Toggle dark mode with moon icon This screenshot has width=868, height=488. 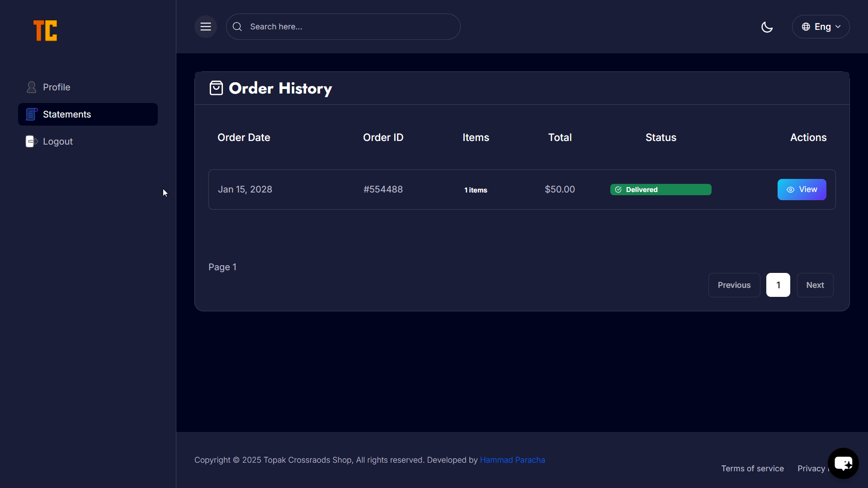pos(767,27)
